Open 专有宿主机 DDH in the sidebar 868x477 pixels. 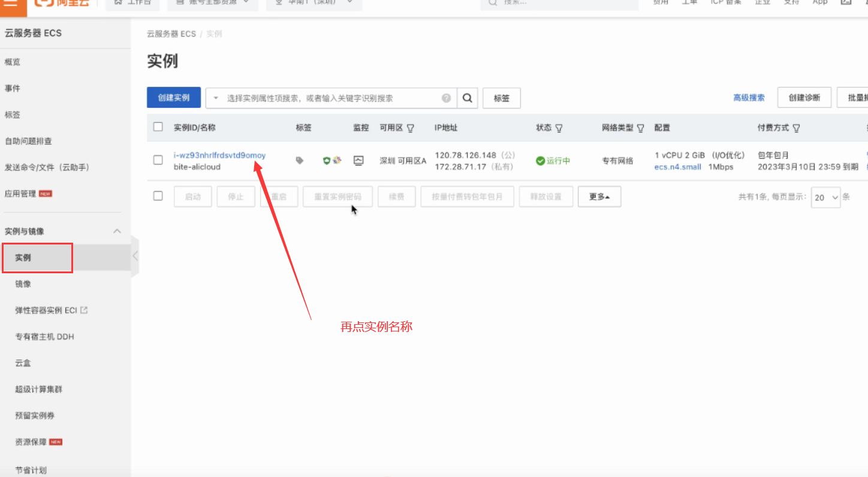44,337
